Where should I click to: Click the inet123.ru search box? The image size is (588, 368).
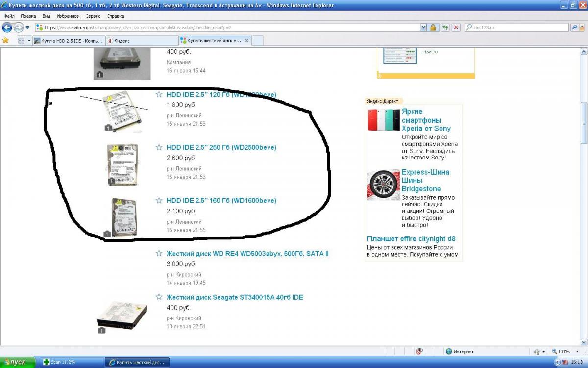[517, 28]
